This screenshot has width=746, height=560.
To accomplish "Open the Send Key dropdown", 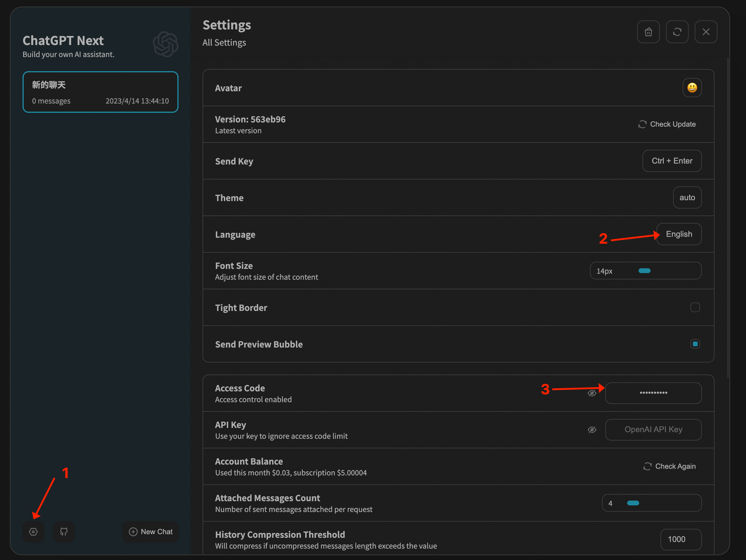I will tap(672, 161).
